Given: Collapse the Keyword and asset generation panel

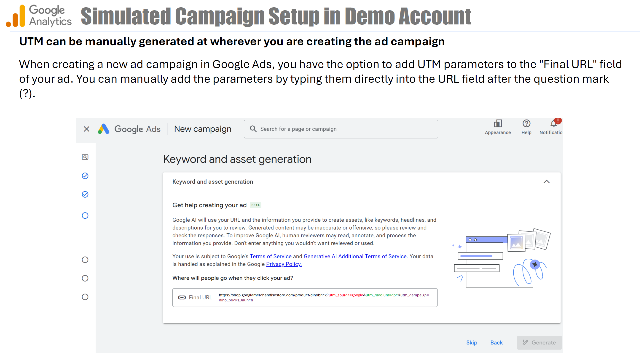Looking at the screenshot, I should click(547, 182).
